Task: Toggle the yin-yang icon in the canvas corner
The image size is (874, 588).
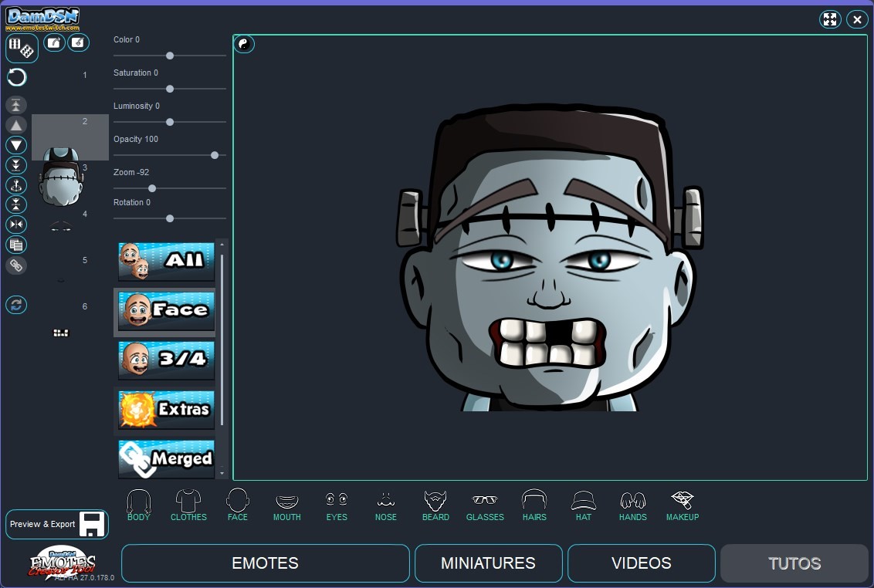Action: click(x=244, y=44)
